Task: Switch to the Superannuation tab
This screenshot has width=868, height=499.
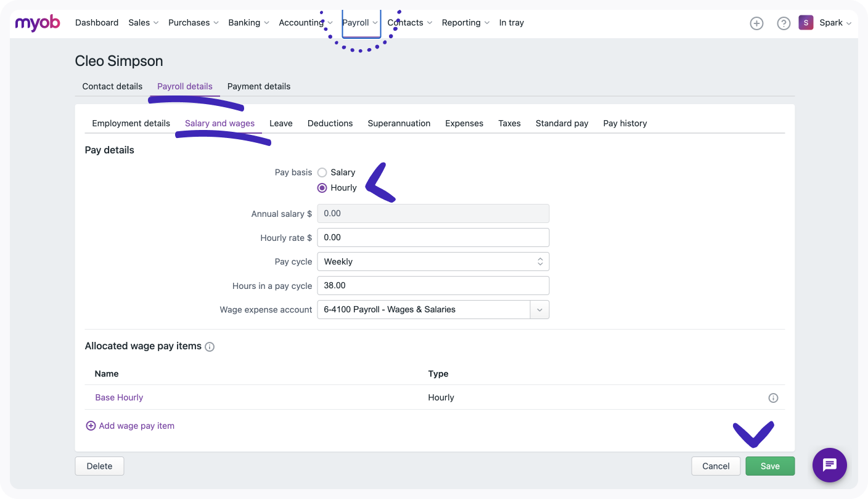Action: coord(399,123)
